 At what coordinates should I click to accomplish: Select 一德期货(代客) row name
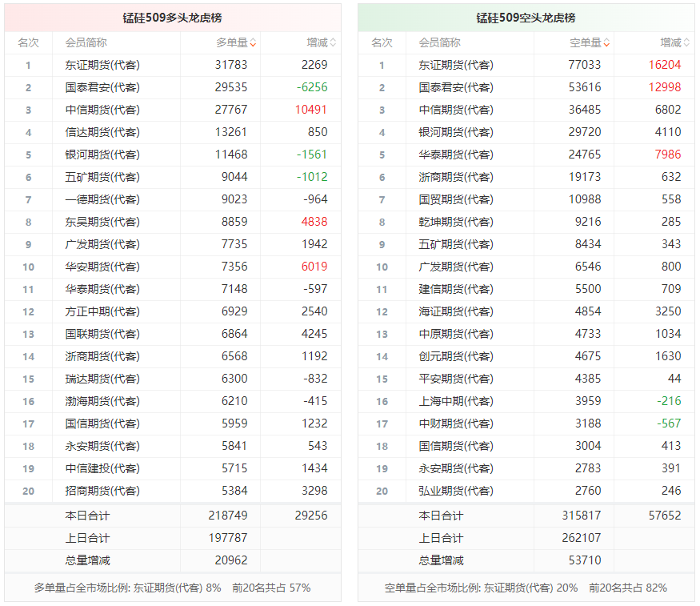[x=102, y=199]
